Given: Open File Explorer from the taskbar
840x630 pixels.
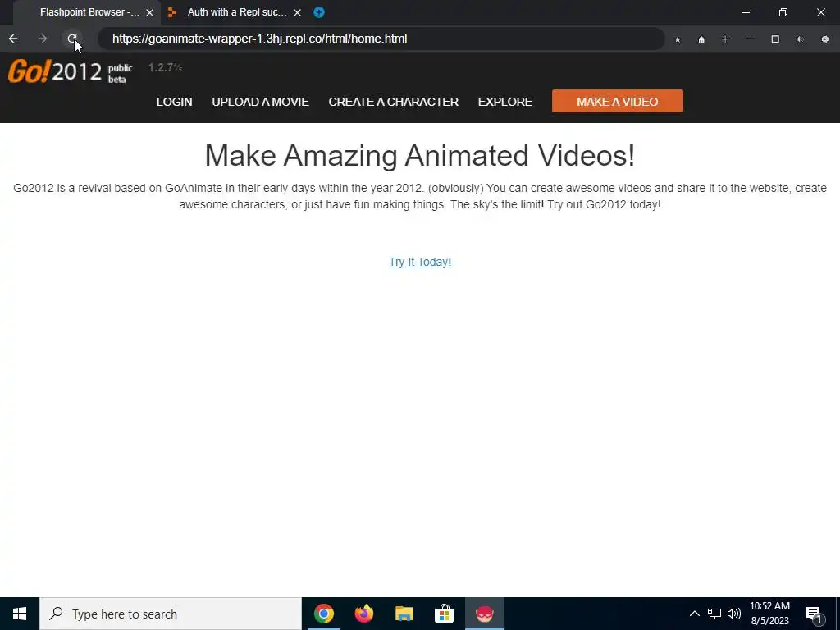Looking at the screenshot, I should pyautogui.click(x=404, y=614).
